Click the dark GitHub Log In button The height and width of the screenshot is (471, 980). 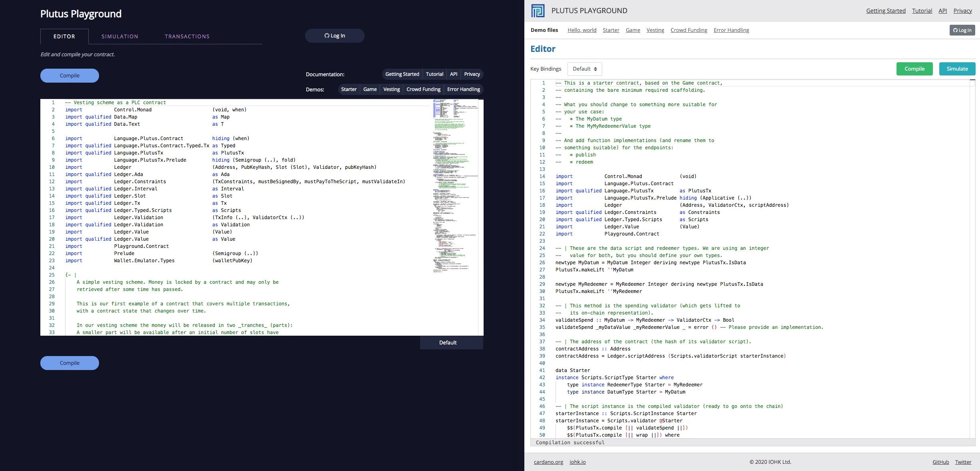[335, 36]
